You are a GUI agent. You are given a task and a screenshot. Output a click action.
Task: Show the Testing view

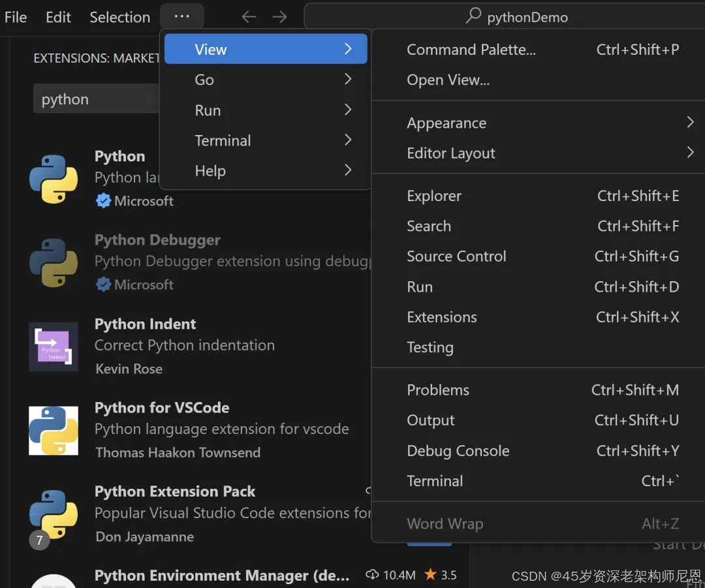tap(540, 347)
